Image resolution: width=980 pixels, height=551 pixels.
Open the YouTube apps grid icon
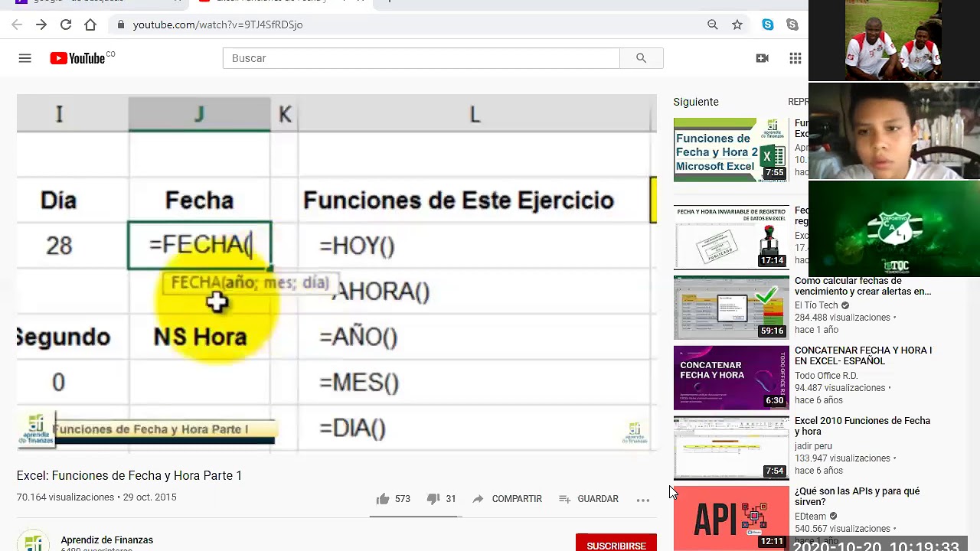[795, 58]
